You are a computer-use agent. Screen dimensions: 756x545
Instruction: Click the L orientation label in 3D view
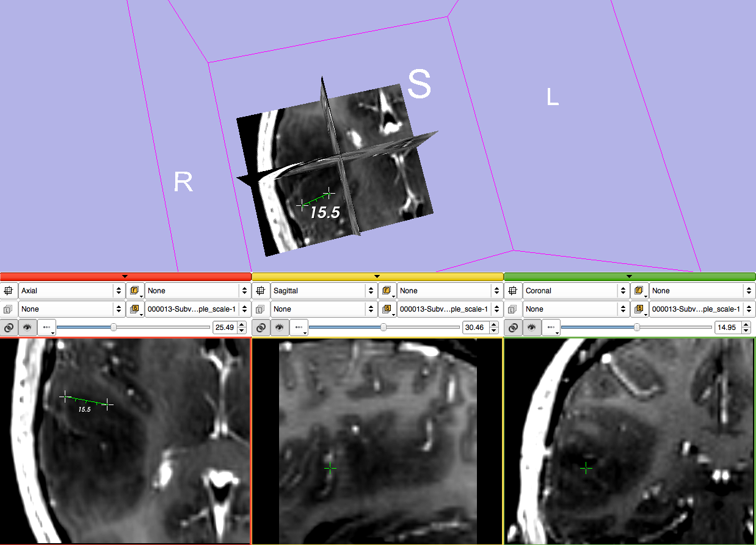[x=553, y=97]
